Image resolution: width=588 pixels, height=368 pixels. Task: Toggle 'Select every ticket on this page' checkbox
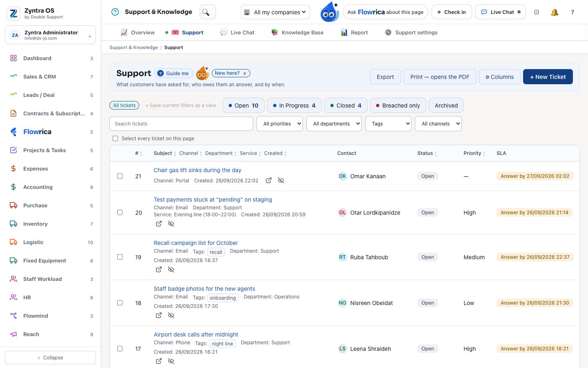[116, 139]
